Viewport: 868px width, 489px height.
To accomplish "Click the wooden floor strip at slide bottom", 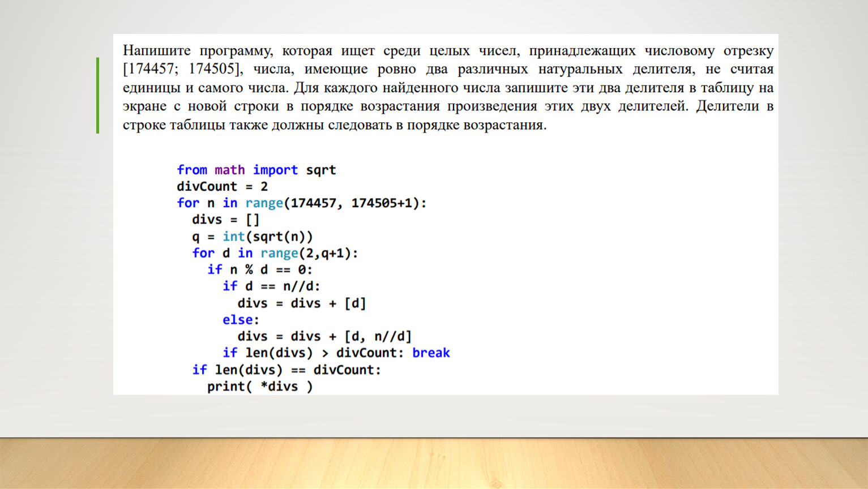I will 434,464.
